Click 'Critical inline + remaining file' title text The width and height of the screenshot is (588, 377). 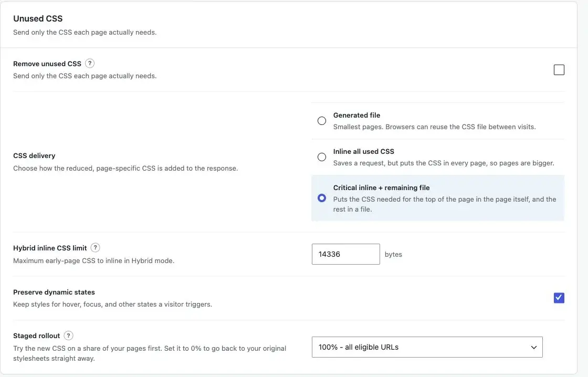coord(381,187)
